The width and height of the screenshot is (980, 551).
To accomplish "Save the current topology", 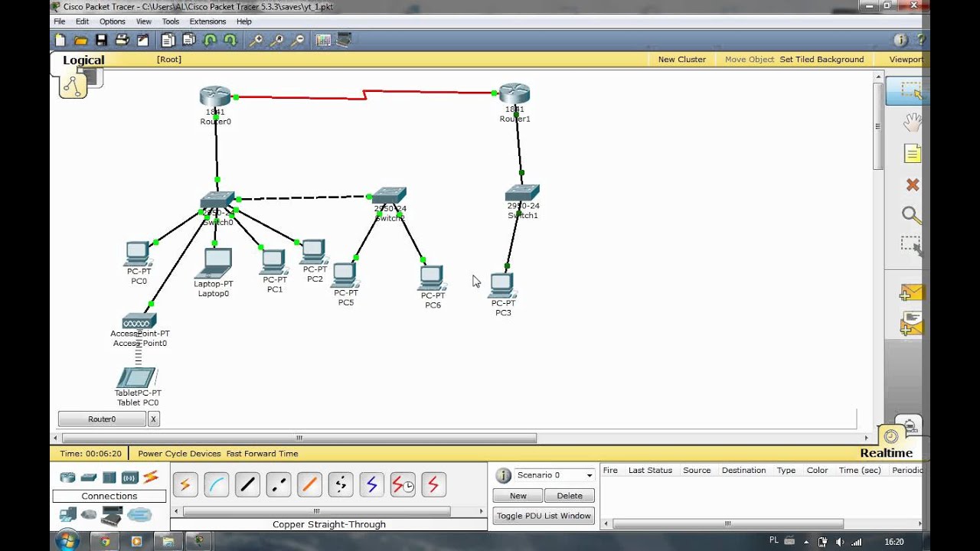I will pyautogui.click(x=101, y=40).
